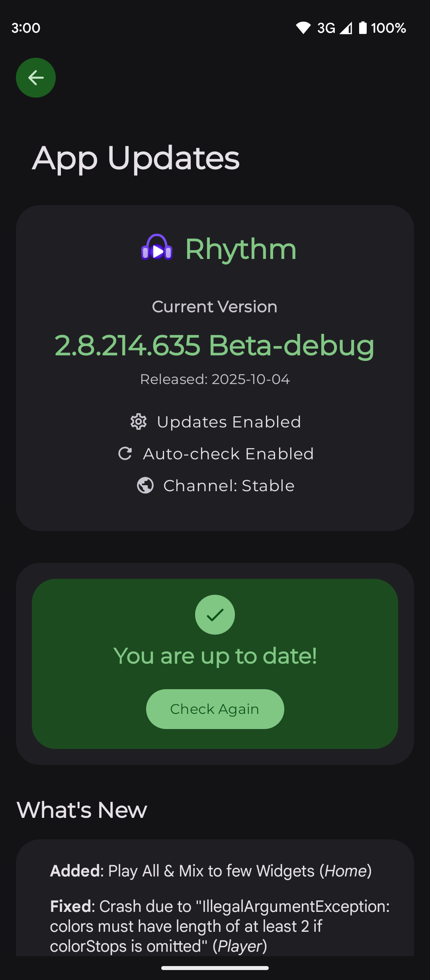This screenshot has height=980, width=430.
Task: Tap the Fixed: Crash changelog entry
Action: (220, 926)
